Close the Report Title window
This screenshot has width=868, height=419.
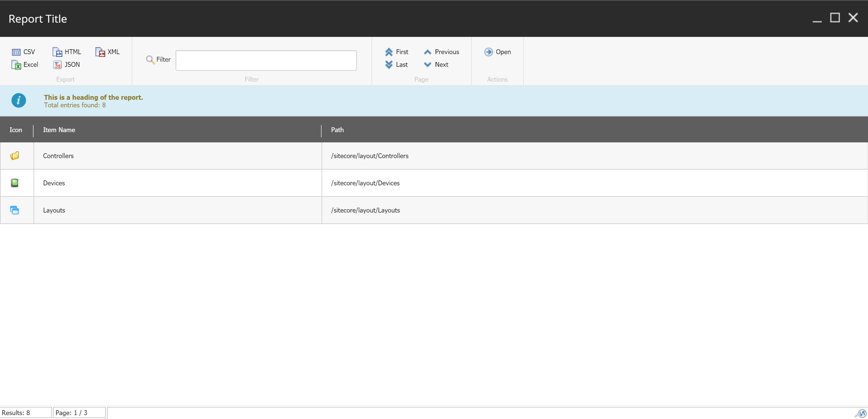tap(853, 18)
